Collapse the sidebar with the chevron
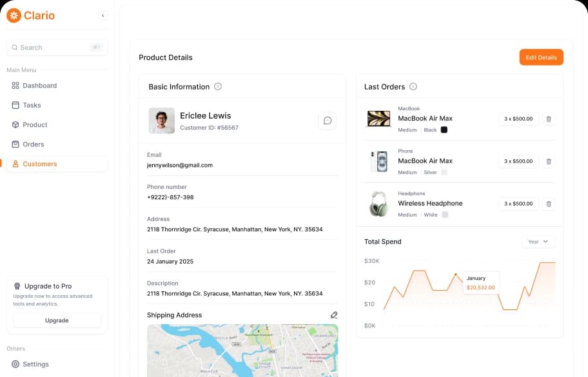 [x=103, y=15]
